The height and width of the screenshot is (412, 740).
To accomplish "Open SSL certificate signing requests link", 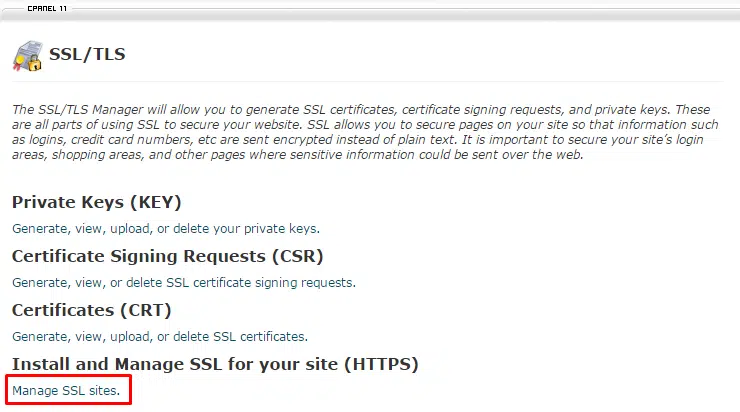I will pos(183,282).
